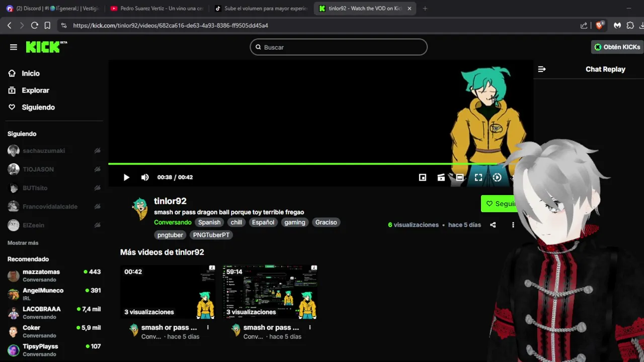This screenshot has width=644, height=362.
Task: Click the Buscar search field
Action: point(339,47)
